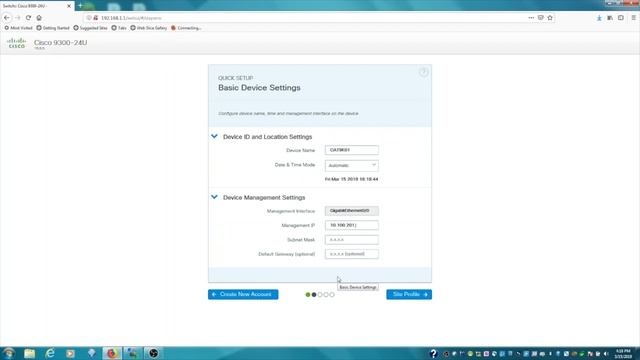Go back to Create New Account
The image size is (640, 360).
coord(243,294)
